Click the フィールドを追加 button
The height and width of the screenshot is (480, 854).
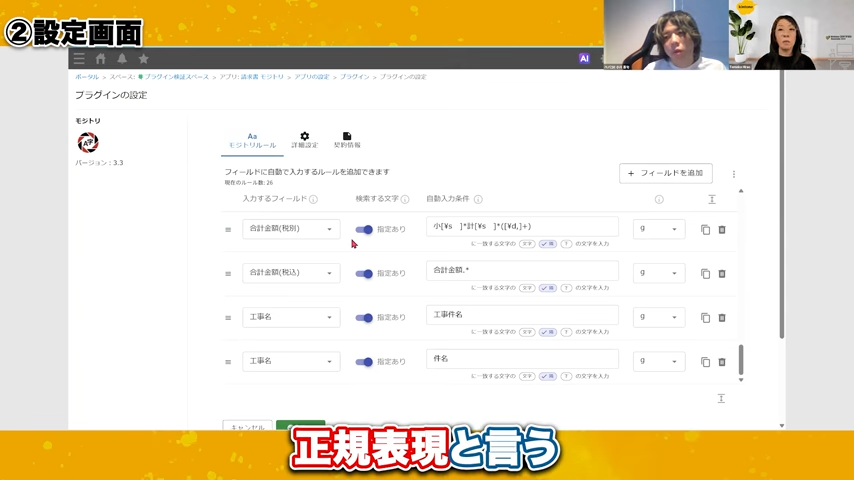(x=666, y=173)
